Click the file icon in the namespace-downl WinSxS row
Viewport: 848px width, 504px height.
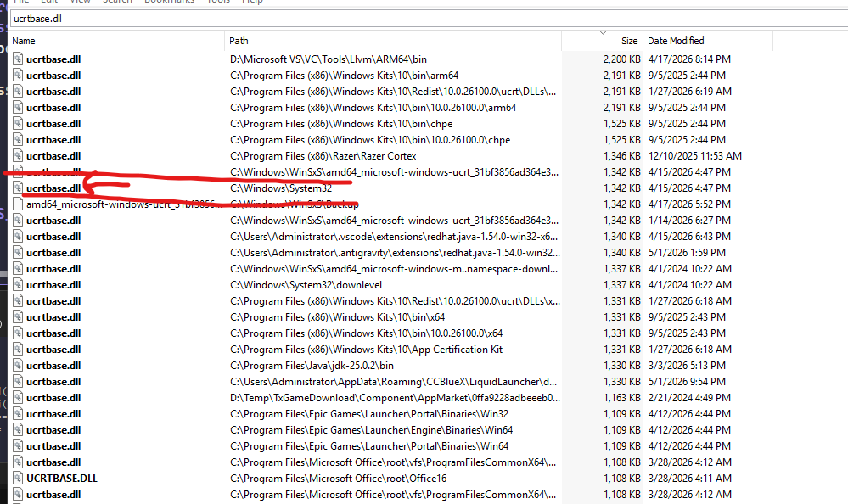coord(18,269)
